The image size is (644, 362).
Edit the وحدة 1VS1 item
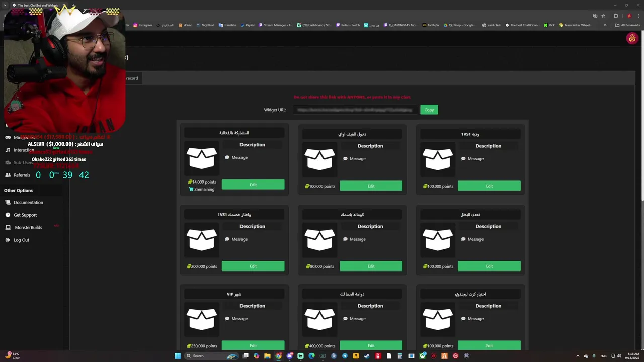pos(489,186)
